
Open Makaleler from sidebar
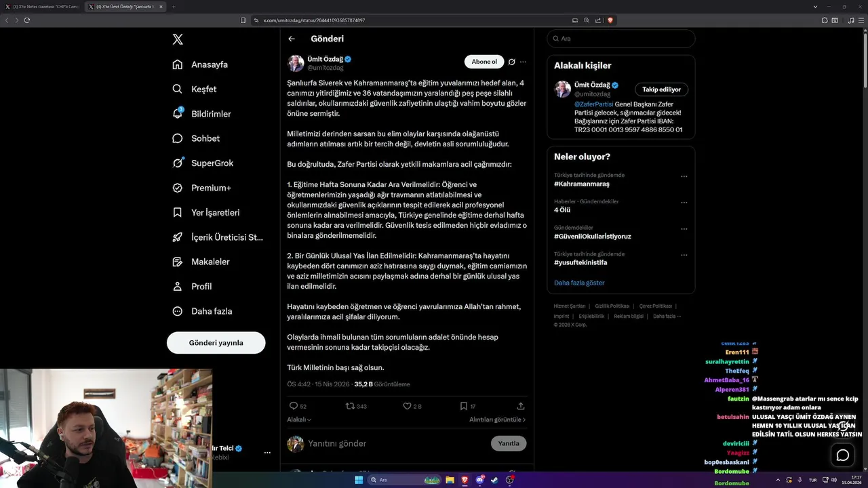coord(201,262)
